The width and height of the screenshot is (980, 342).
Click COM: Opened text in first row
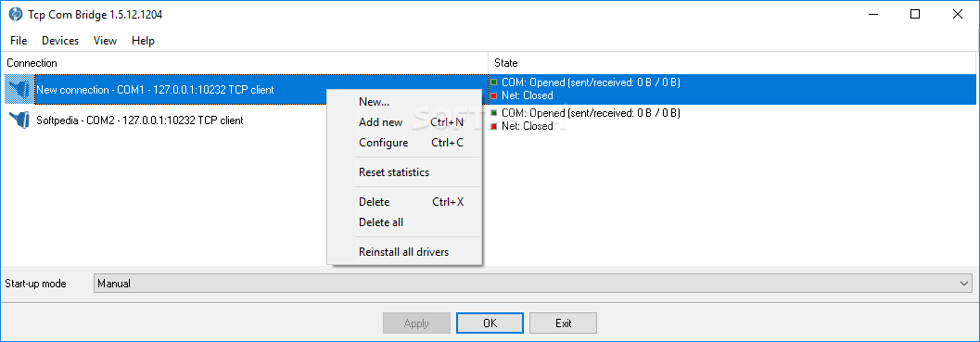(591, 82)
